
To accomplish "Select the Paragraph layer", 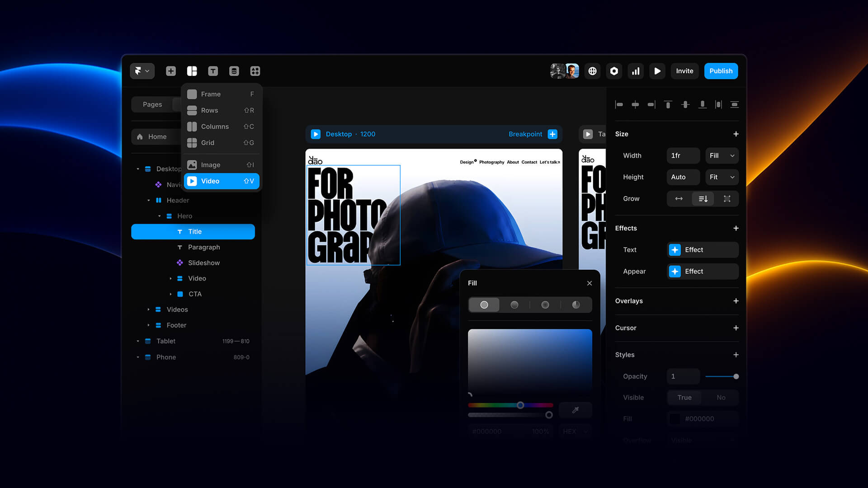I will coord(204,247).
